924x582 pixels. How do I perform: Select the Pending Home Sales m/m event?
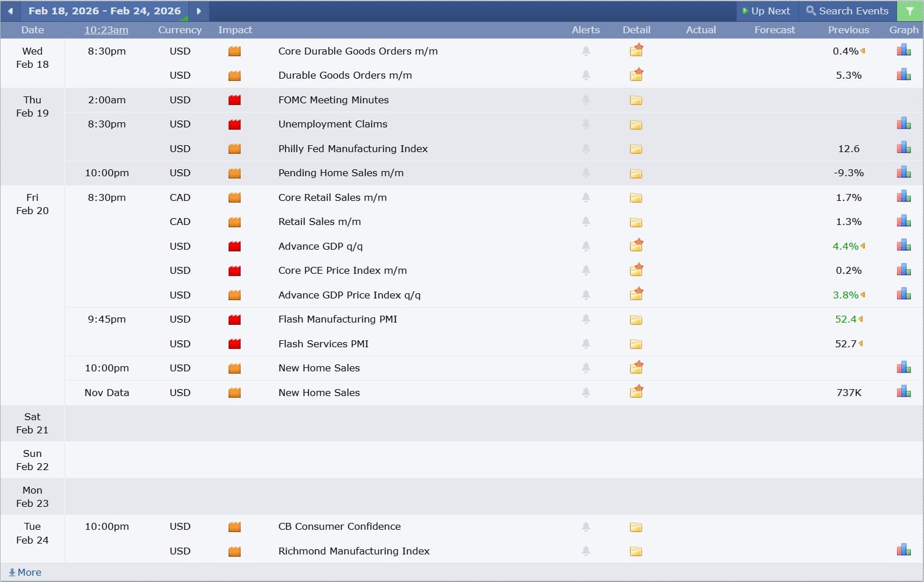341,173
